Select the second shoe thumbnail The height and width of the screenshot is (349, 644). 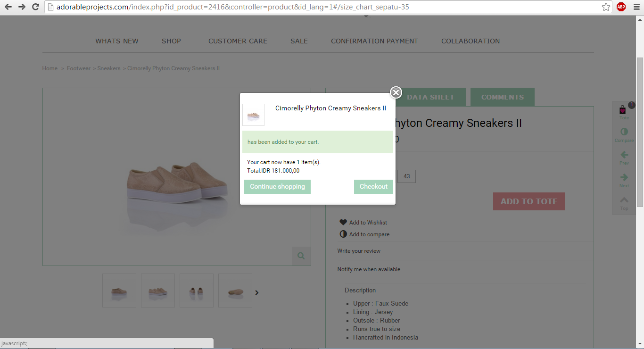(158, 291)
